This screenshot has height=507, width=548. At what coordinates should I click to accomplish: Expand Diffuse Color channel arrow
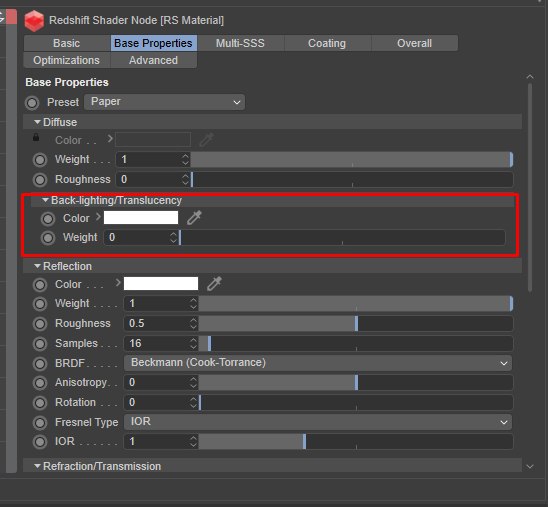tap(110, 139)
